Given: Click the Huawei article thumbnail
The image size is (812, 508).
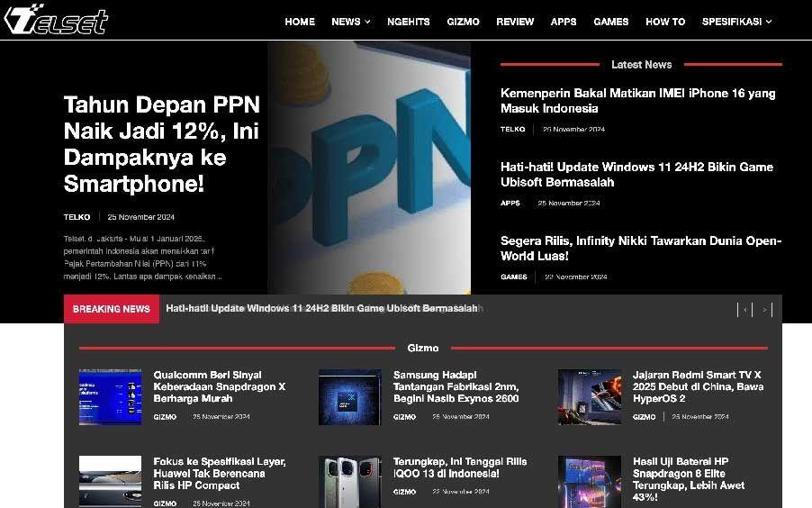Looking at the screenshot, I should [111, 482].
